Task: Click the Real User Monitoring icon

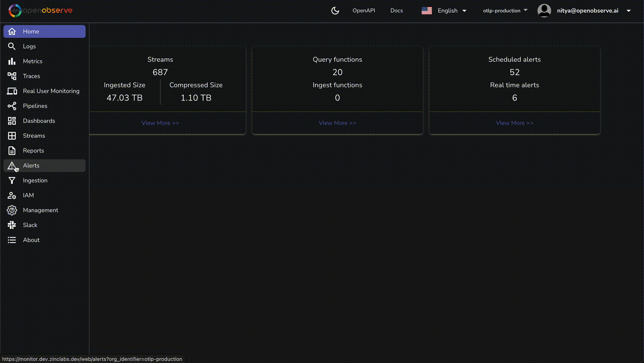Action: (12, 91)
